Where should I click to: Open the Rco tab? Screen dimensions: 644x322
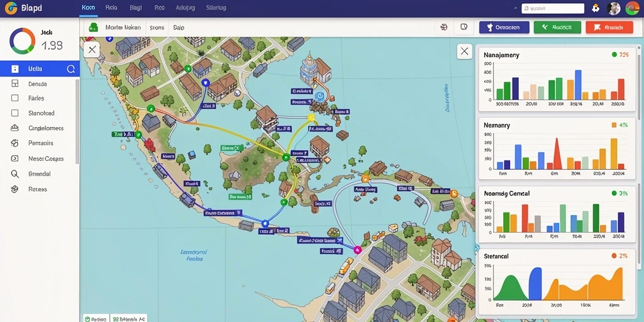[x=159, y=8]
